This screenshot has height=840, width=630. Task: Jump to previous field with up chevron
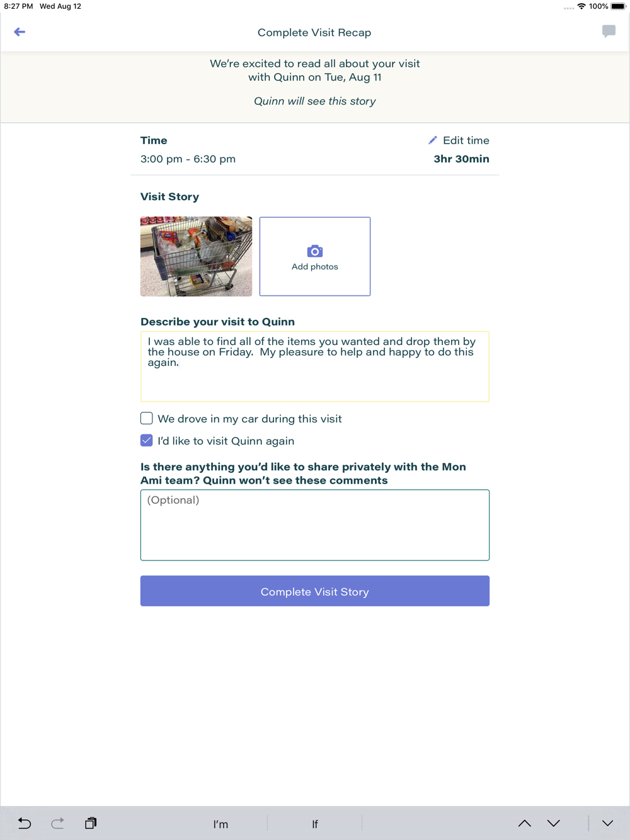[x=524, y=823]
